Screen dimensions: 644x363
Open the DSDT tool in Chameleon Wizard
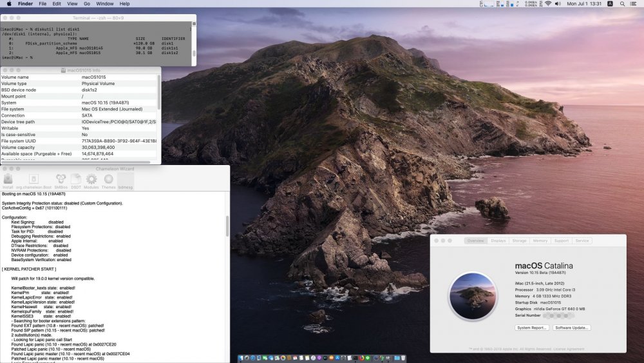(76, 181)
